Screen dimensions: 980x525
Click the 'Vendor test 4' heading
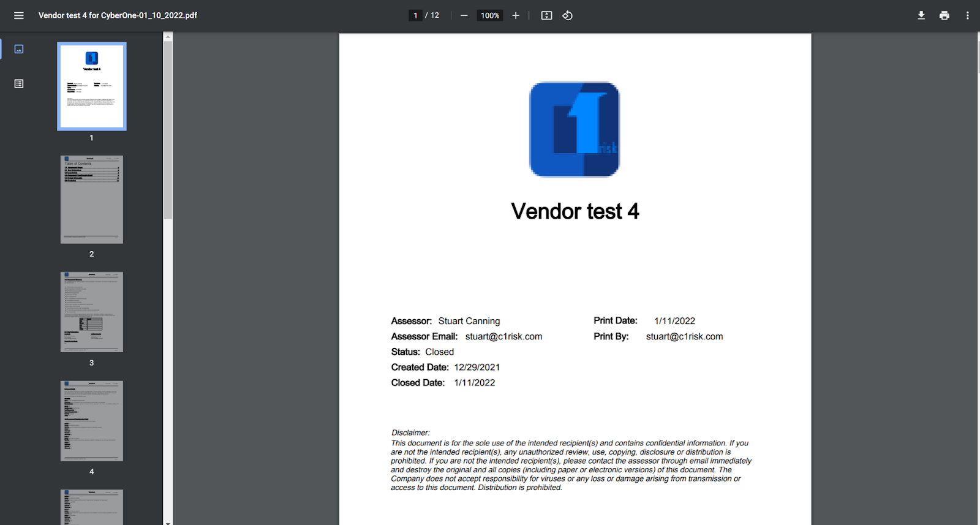pos(575,211)
